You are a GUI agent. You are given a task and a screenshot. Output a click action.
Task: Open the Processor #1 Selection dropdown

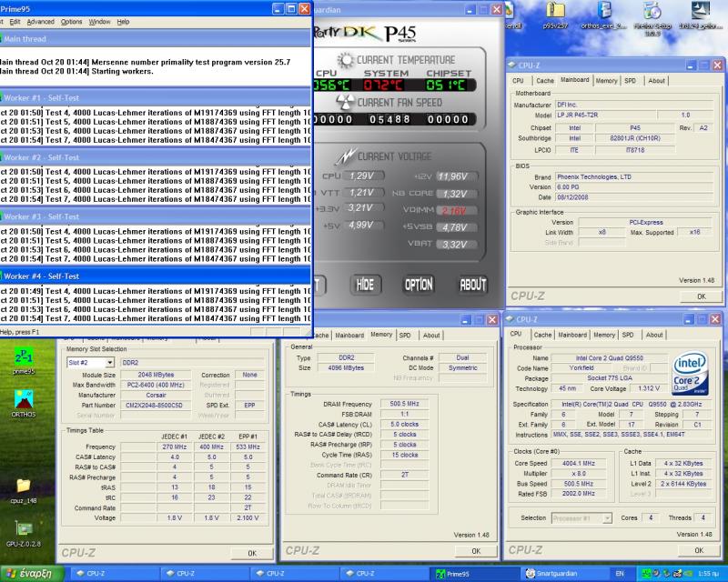607,518
